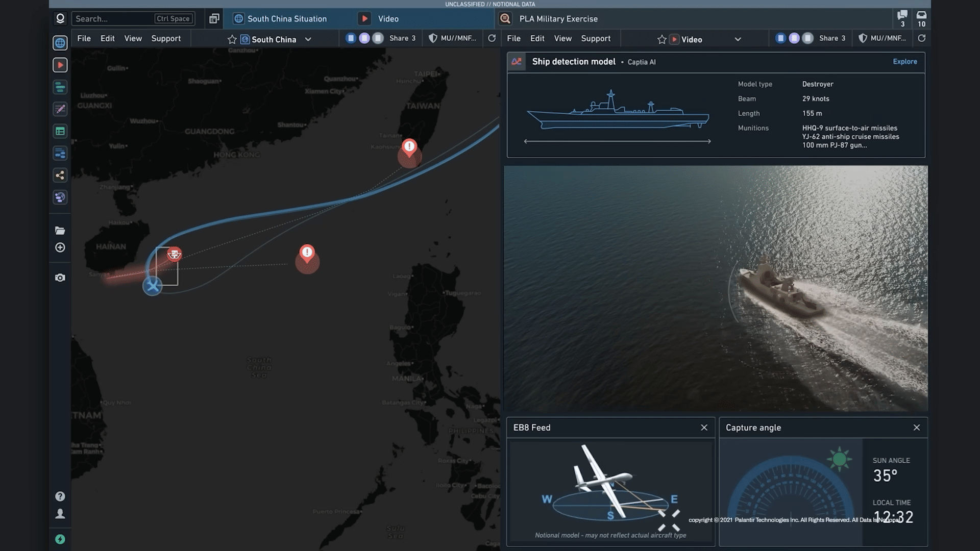Click the PLA Military Exercise search icon

click(x=505, y=19)
